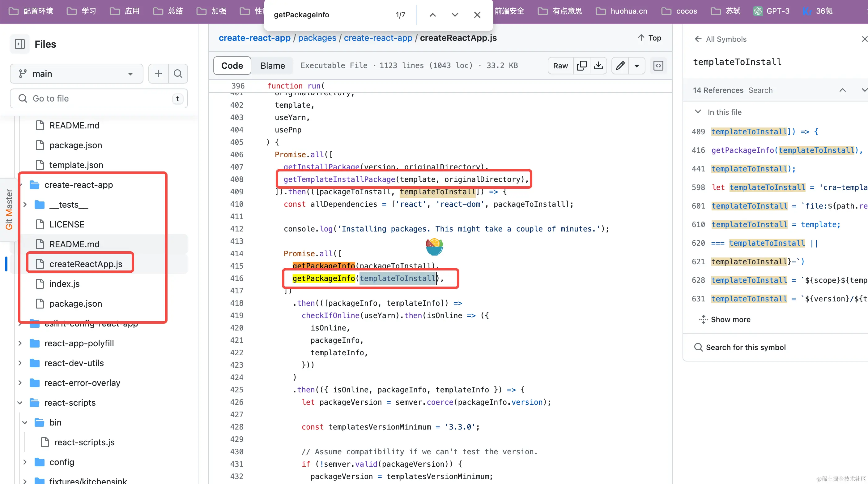This screenshot has width=868, height=484.
Task: Toggle the symbols panel icon
Action: [x=658, y=65]
